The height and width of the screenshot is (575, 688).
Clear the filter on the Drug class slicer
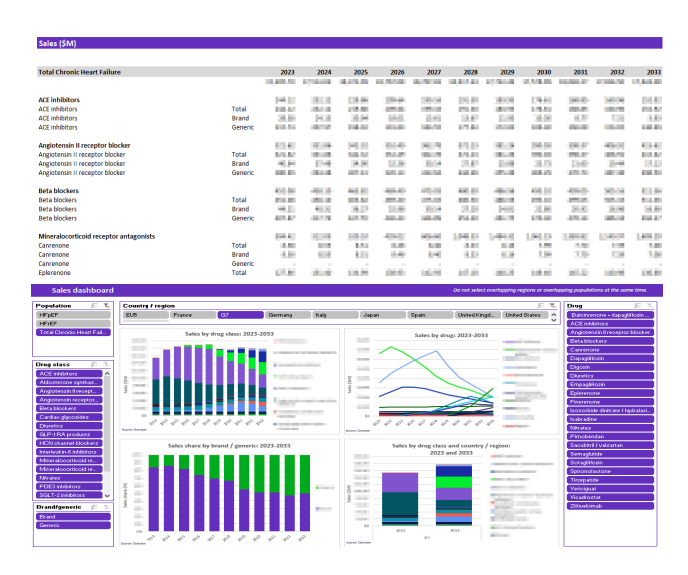coord(105,364)
